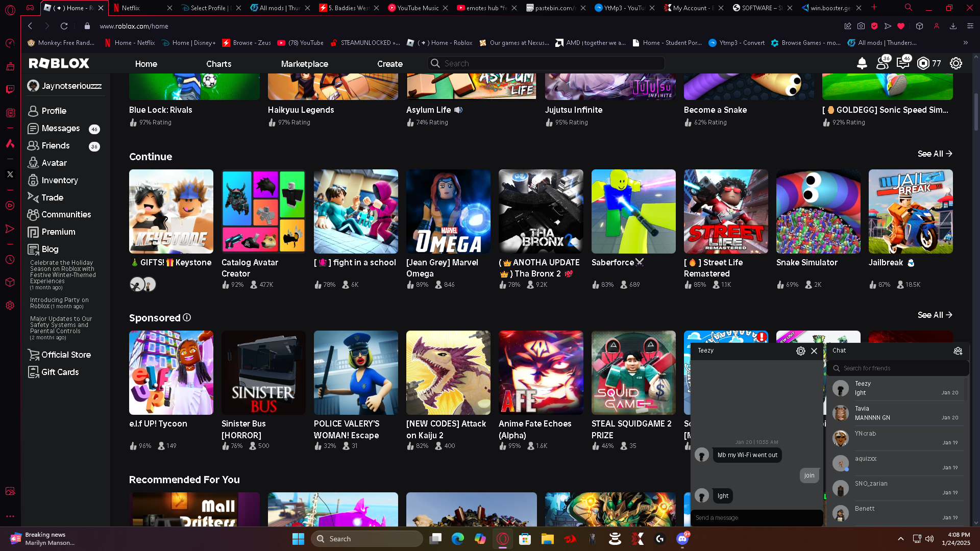
Task: Open Inventory from the sidebar
Action: (59, 180)
